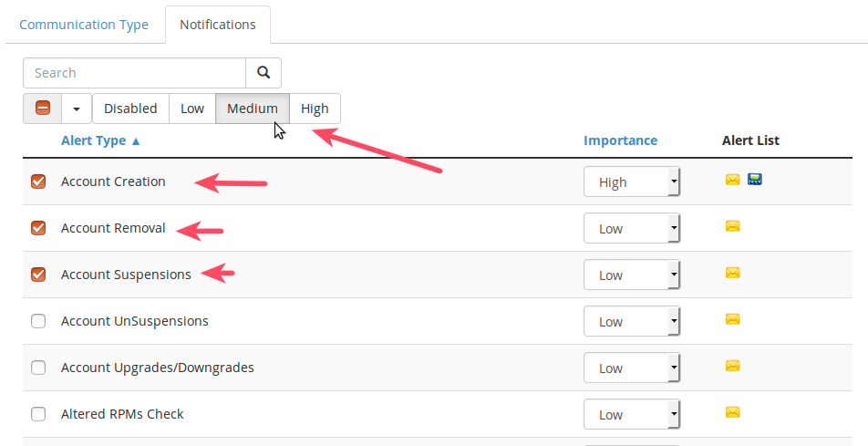Viewport: 868px width, 446px height.
Task: Expand the caret dropdown beside the select-all checkbox
Action: coord(77,109)
